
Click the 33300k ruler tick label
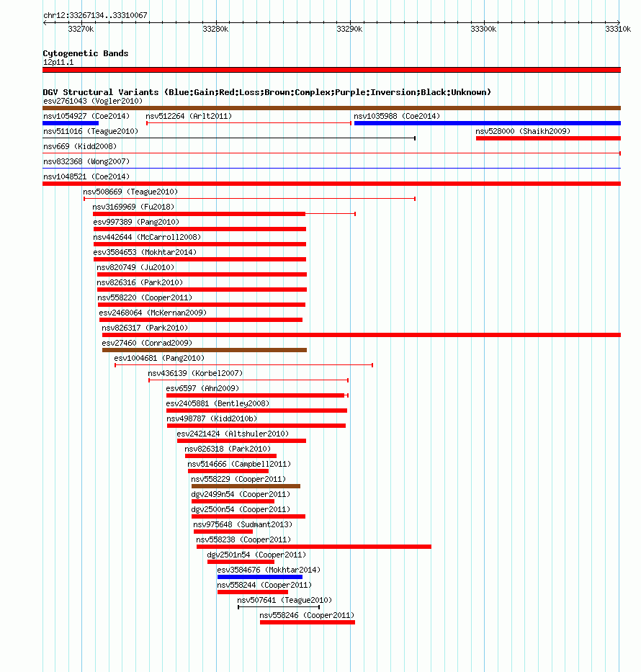484,29
